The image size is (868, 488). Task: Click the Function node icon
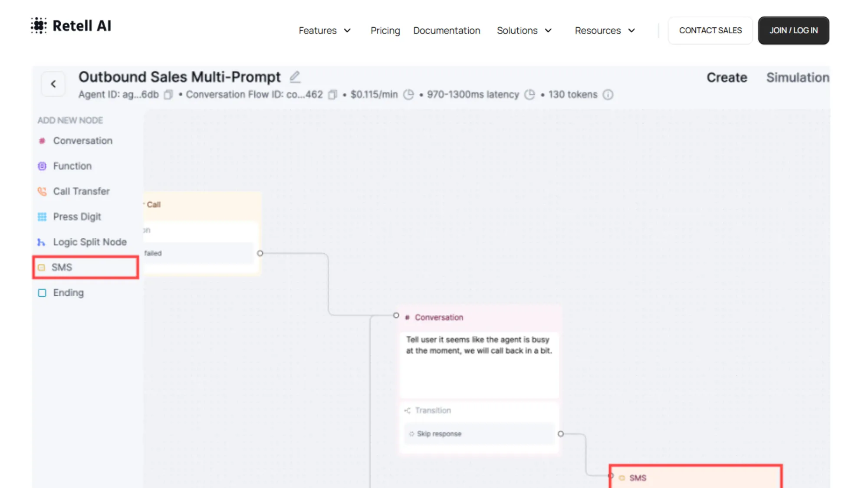[x=42, y=166]
